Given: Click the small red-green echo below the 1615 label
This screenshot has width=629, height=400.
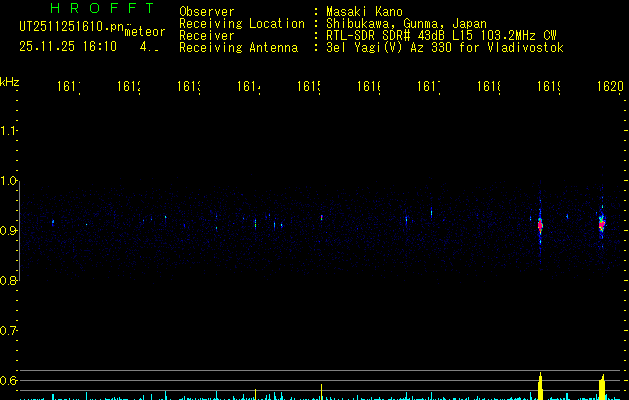Looking at the screenshot, I should (x=321, y=218).
